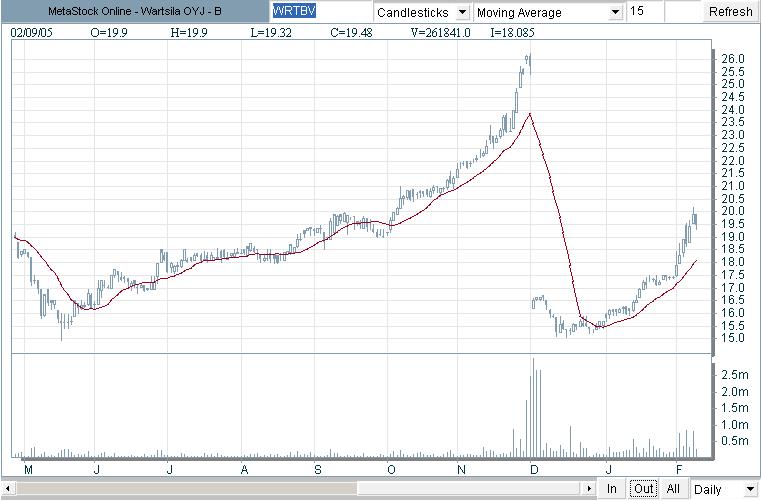Click the 23.0 price axis label
This screenshot has height=501, width=762.
(x=733, y=135)
